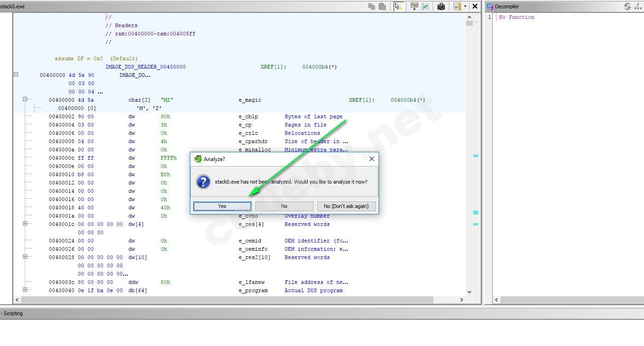Collapse the IMAGE_DOS_HEADER structure
Viewport: 644px width, 346px height.
16,74
